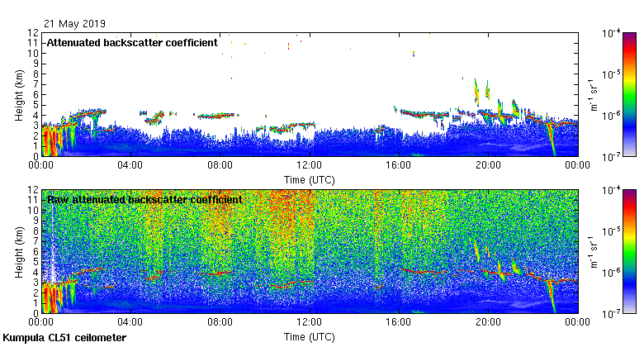Click the lower colorbar's 10⁻⁷ label
Viewport: 644px width, 347px height.
611,314
